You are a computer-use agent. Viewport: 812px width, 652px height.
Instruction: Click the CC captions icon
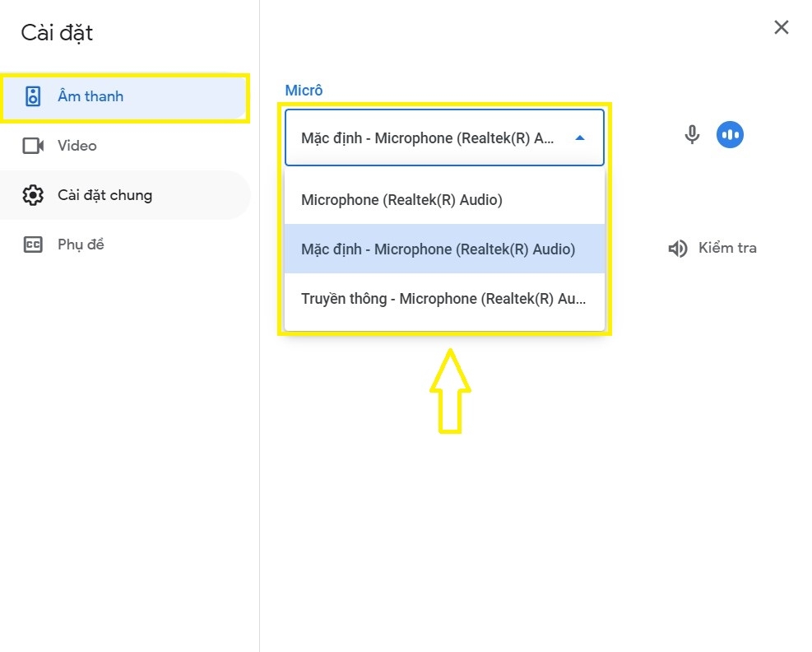(33, 244)
